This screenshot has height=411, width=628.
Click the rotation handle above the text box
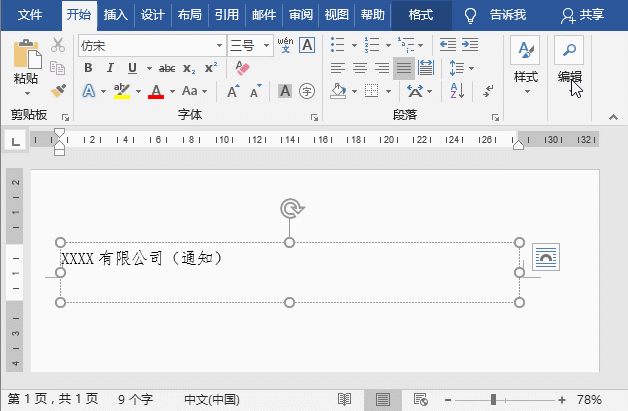[292, 208]
